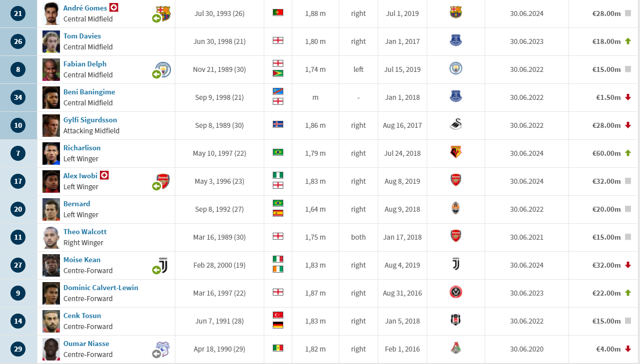Click the Swansea crest in Gylfi Sigurdsson's row
This screenshot has width=640, height=364.
point(456,125)
